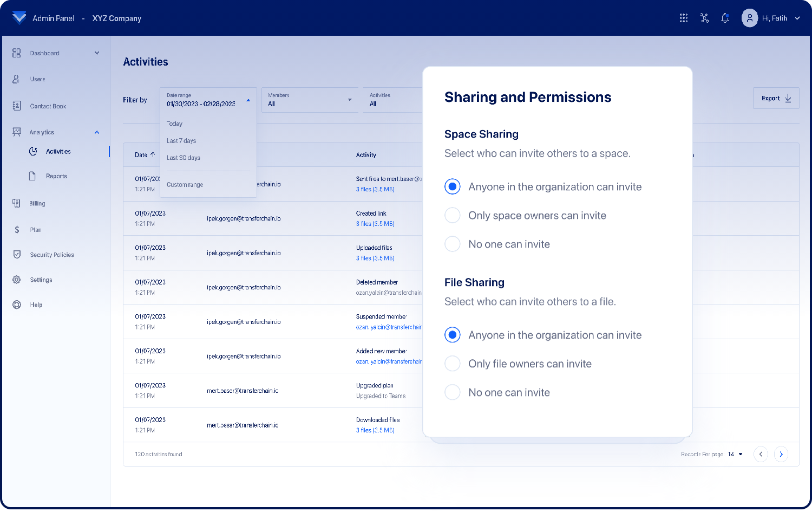The height and width of the screenshot is (518, 812).
Task: Click the Export button
Action: [776, 98]
